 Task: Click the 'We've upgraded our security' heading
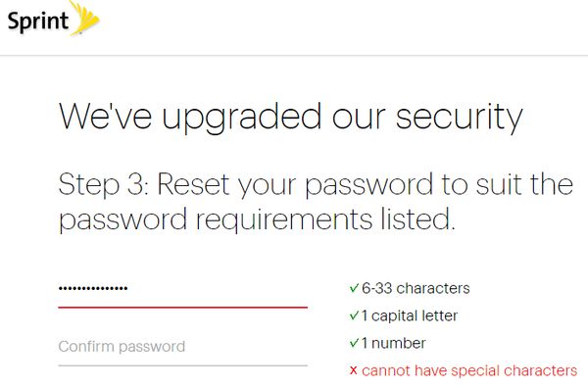(x=291, y=118)
